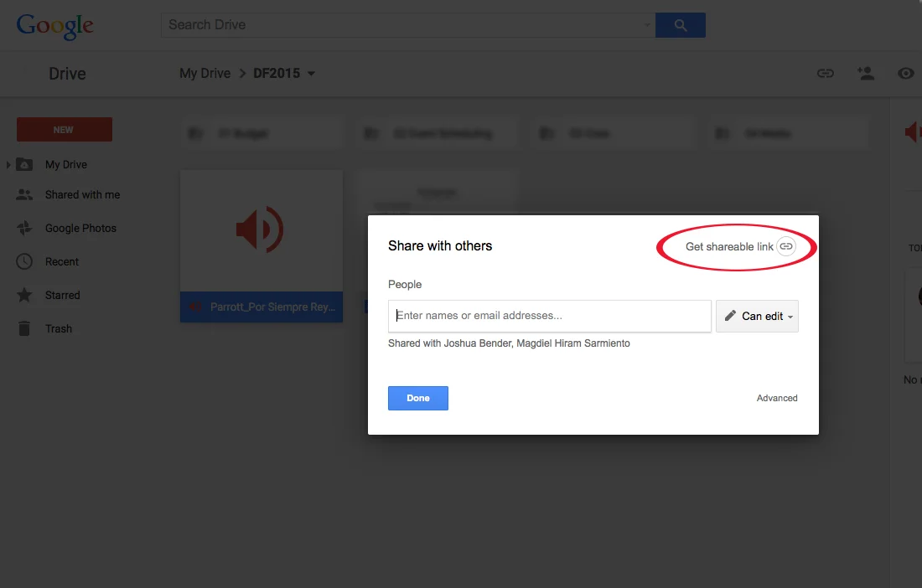Click the Shared with me people icon
This screenshot has height=588, width=922.
24,194
